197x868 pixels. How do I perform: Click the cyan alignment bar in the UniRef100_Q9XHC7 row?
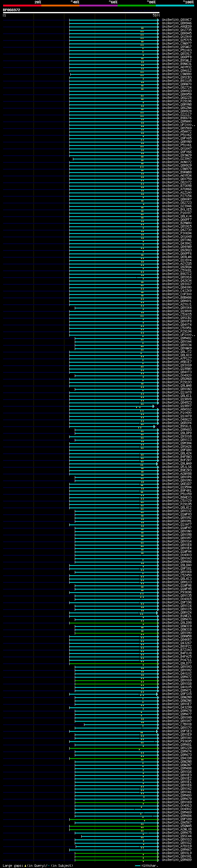(114, 20)
